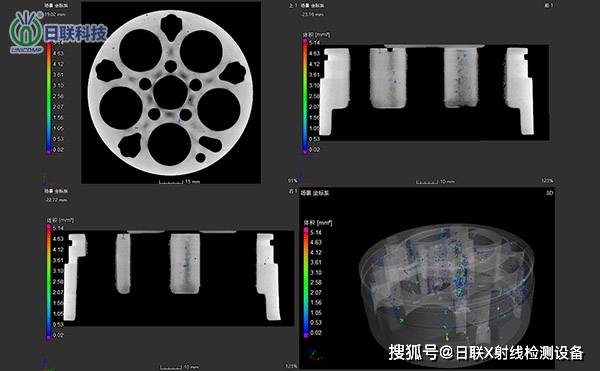Click the 3.61 value on lower-left view legend
The width and height of the screenshot is (600, 371).
tap(58, 260)
